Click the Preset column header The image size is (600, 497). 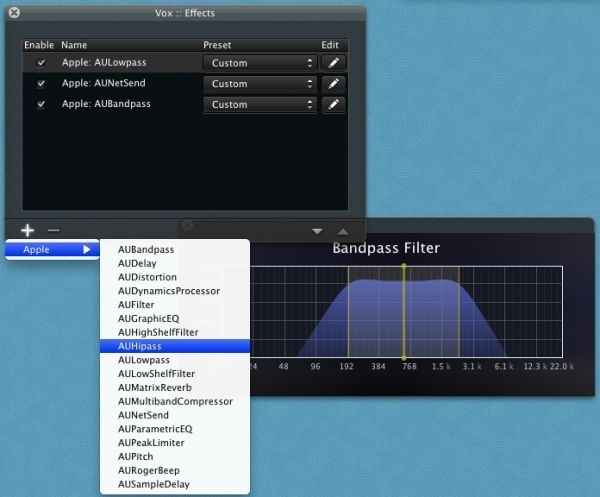pos(217,45)
